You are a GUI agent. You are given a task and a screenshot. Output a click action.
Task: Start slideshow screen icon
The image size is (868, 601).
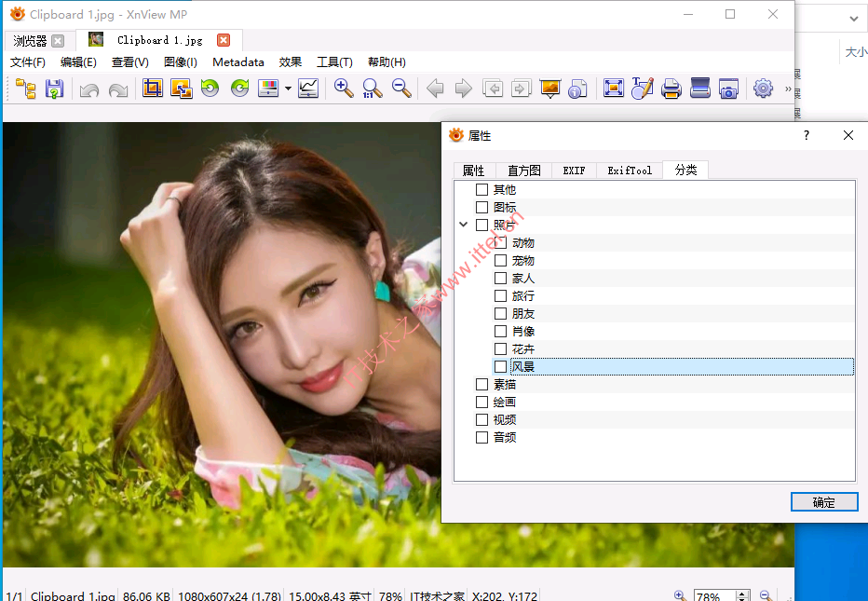click(x=550, y=89)
